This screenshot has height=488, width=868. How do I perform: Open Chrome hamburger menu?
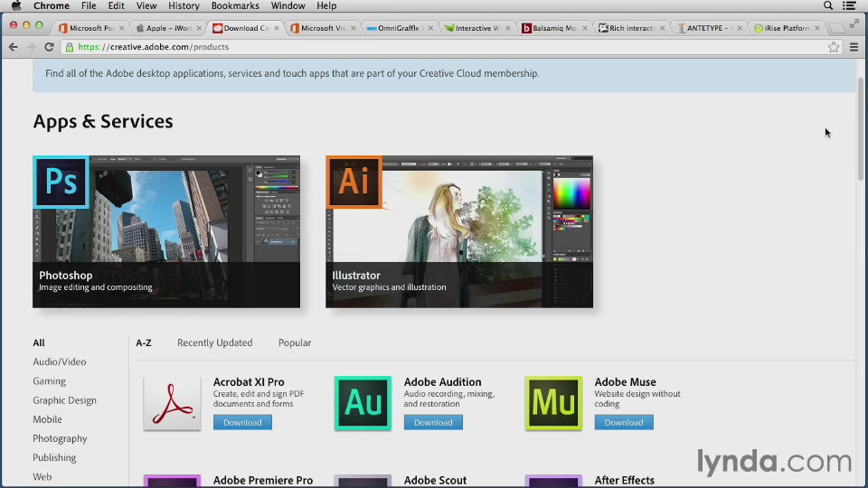(x=854, y=47)
